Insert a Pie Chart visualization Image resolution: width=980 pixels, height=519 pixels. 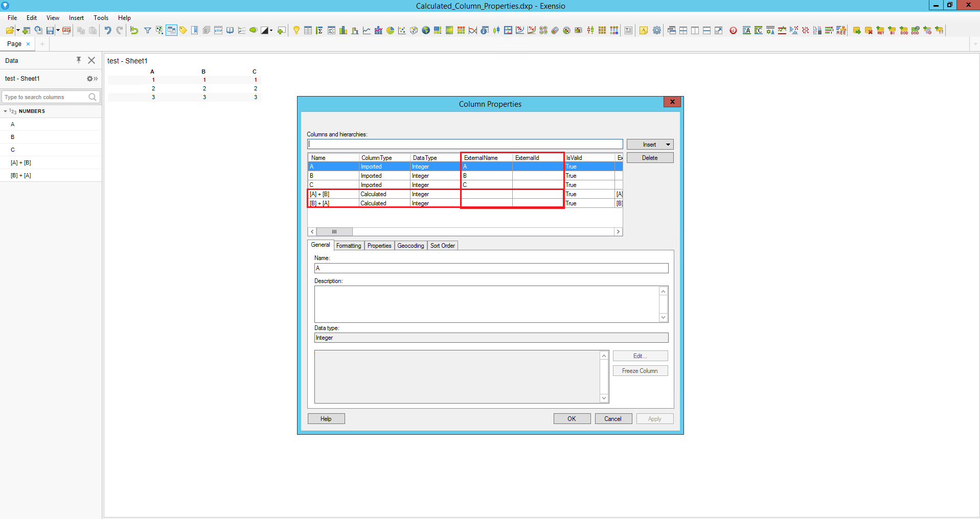pyautogui.click(x=391, y=31)
